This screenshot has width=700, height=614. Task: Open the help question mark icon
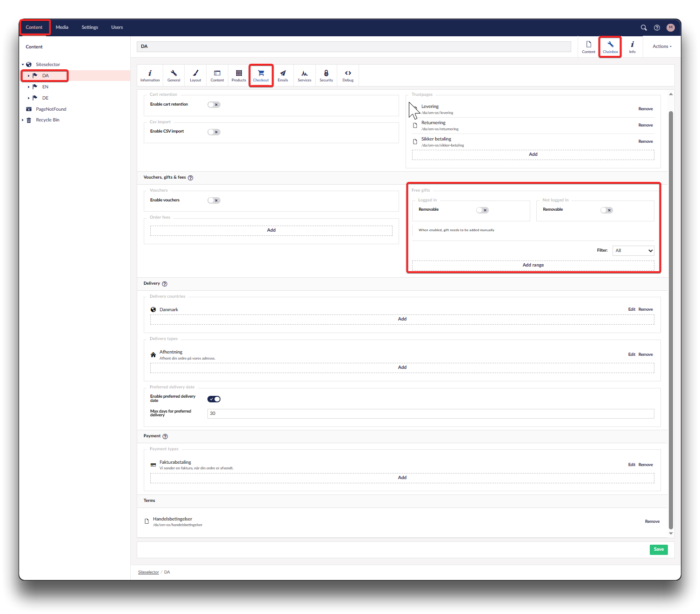[657, 27]
